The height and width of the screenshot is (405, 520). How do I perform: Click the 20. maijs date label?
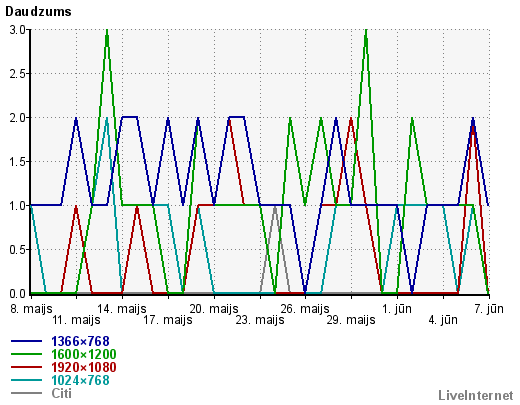coord(214,309)
